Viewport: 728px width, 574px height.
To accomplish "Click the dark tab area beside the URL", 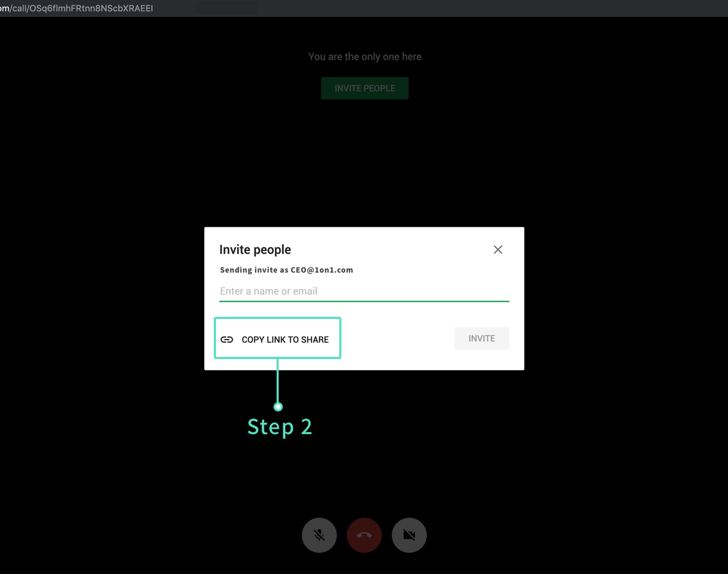I will click(x=226, y=8).
